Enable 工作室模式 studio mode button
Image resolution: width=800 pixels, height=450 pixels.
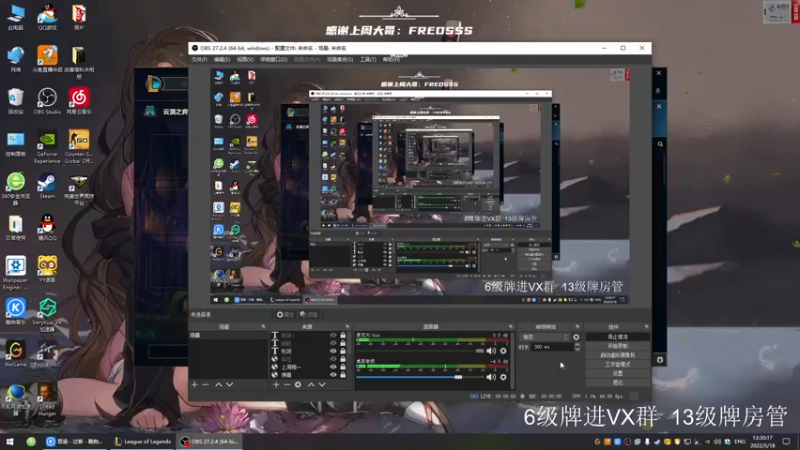pos(617,364)
